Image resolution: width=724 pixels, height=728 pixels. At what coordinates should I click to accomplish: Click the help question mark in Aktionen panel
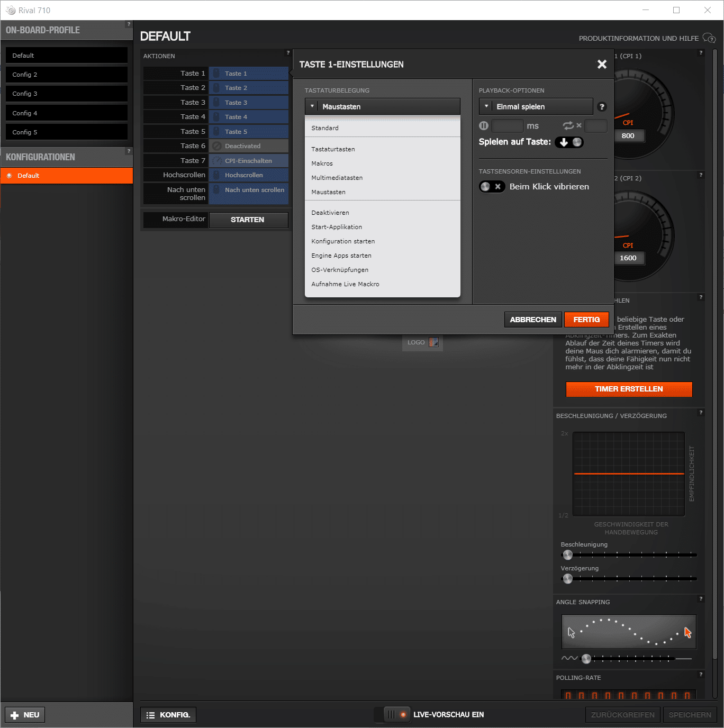288,53
